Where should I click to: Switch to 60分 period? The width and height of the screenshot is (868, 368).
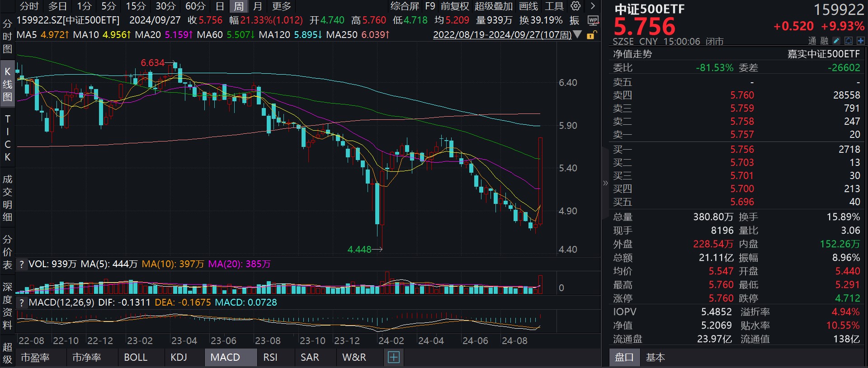pos(195,6)
